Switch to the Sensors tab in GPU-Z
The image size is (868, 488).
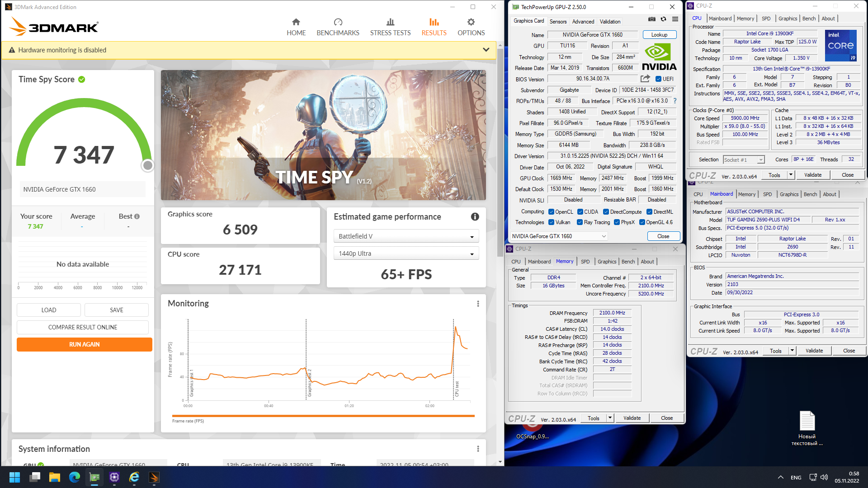tap(558, 22)
